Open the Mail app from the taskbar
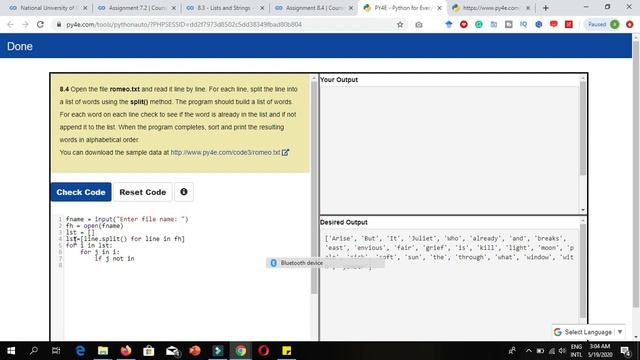This screenshot has height=360, width=640. point(172,351)
